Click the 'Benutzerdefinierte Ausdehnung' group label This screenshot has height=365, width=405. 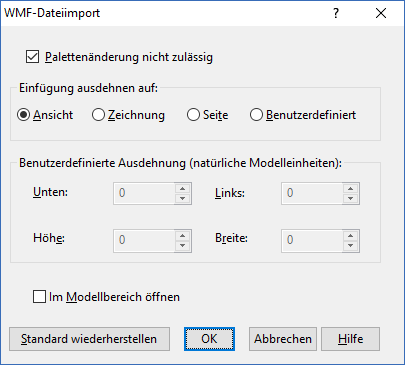(x=180, y=163)
